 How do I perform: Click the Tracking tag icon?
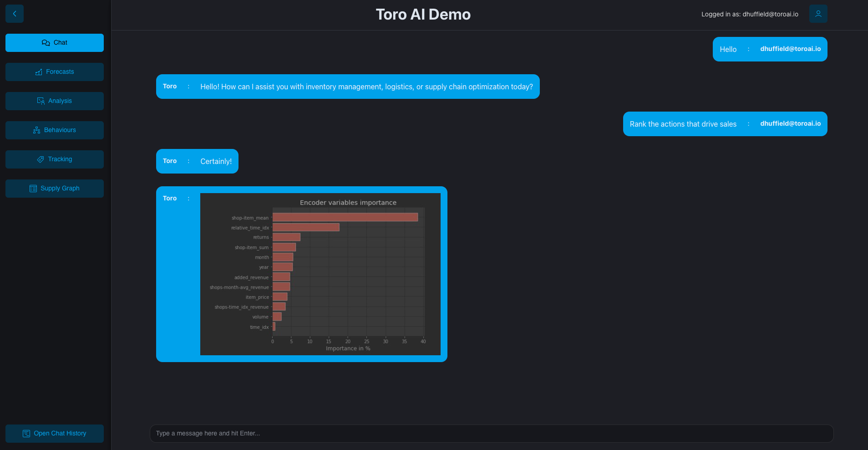[x=41, y=159]
